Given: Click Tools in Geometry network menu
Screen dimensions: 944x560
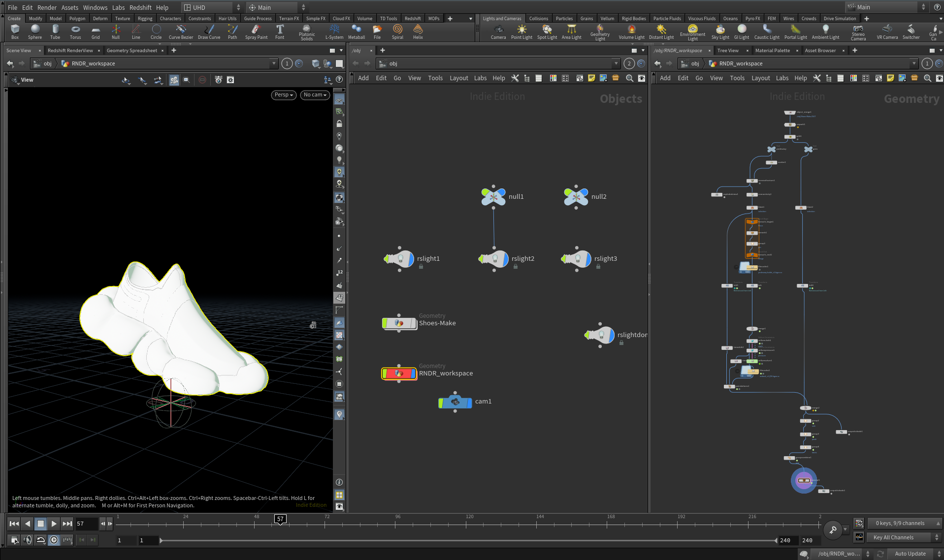Looking at the screenshot, I should click(x=737, y=78).
